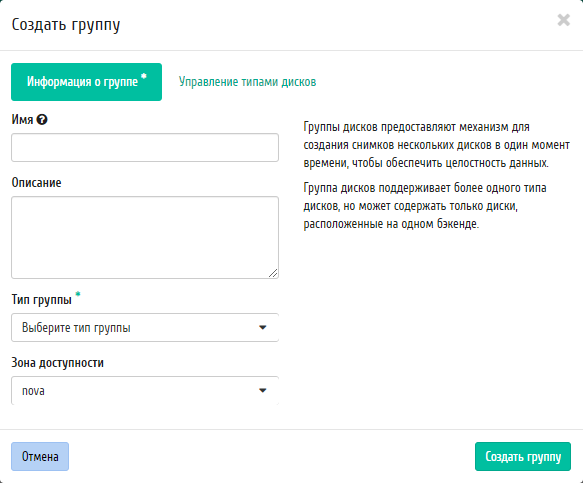
Task: Click the Тип группы required label
Action: (x=42, y=299)
